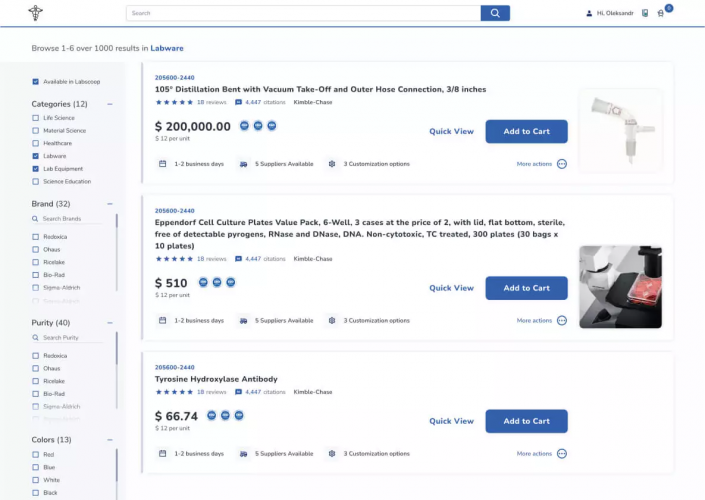Add Tyrosine Hydroxylase Antibody to cart
705x500 pixels.
(527, 421)
